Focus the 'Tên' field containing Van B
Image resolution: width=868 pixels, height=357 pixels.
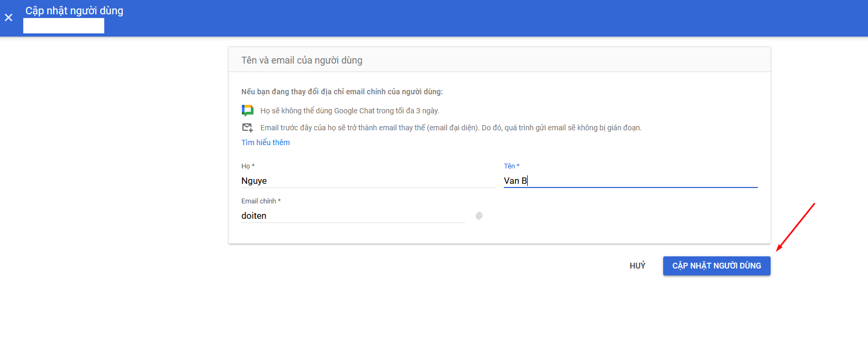pyautogui.click(x=630, y=181)
